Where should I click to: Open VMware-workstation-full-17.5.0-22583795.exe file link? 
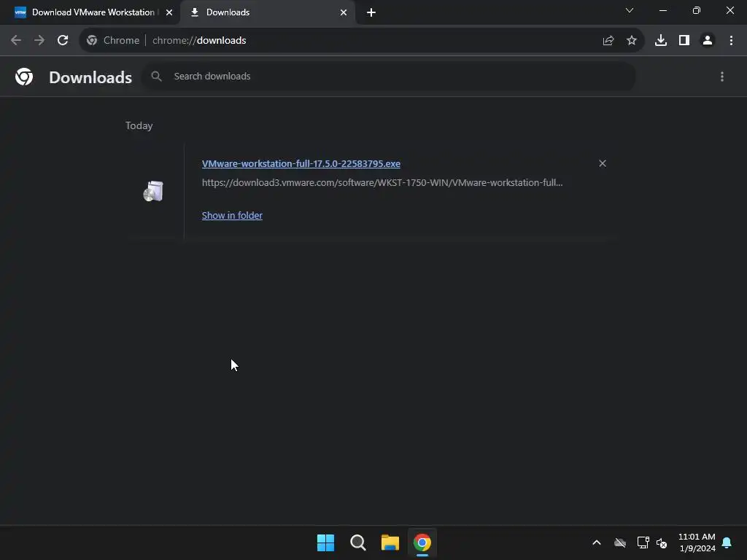301,163
